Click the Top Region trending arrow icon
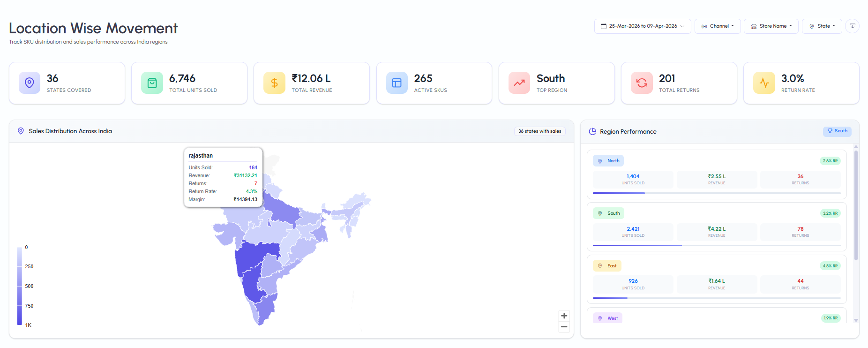This screenshot has width=868, height=348. tap(519, 83)
